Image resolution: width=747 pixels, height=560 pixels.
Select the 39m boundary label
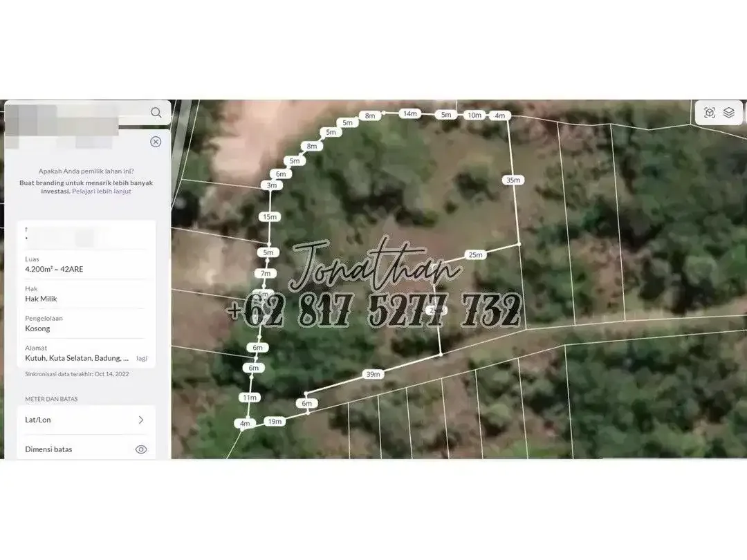click(373, 374)
